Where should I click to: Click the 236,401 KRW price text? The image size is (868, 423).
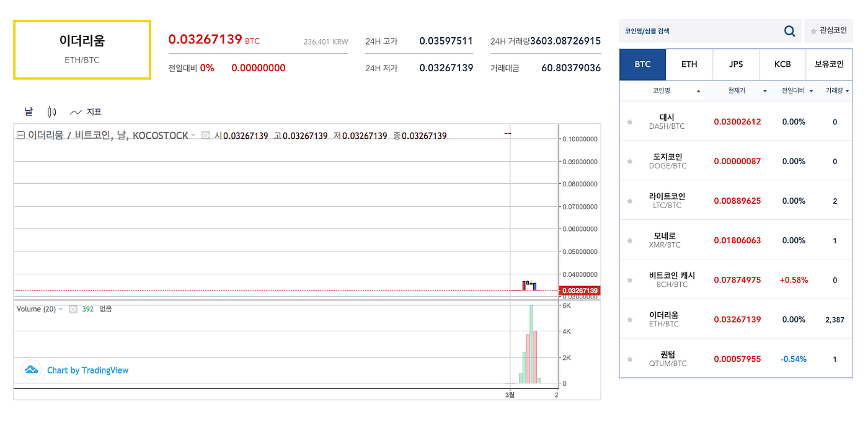[x=326, y=42]
